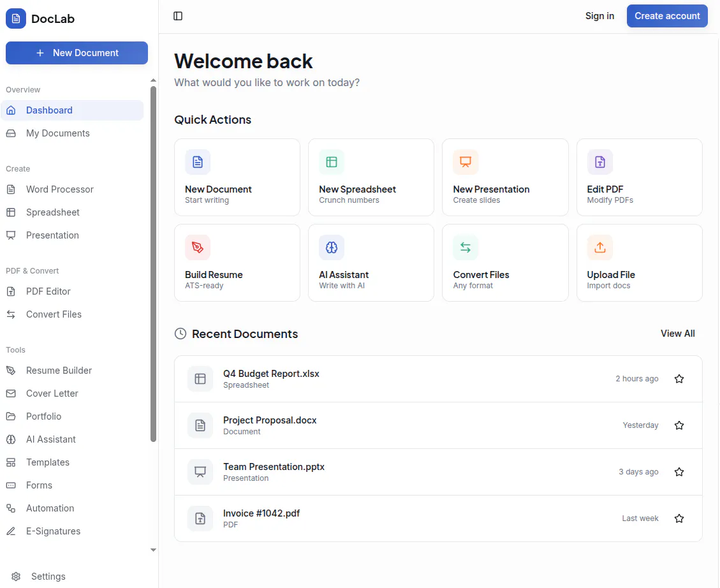
Task: Click the Quick Actions heading
Action: [x=212, y=120]
